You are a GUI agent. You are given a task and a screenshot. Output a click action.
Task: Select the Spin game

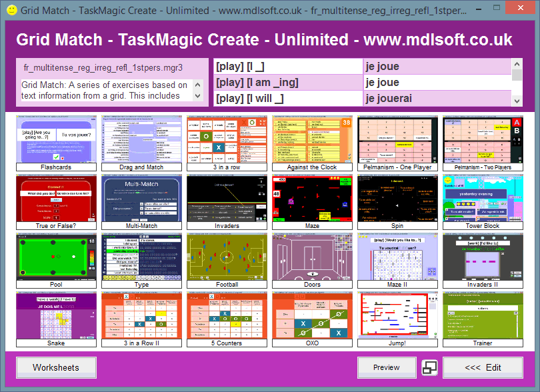tap(398, 202)
